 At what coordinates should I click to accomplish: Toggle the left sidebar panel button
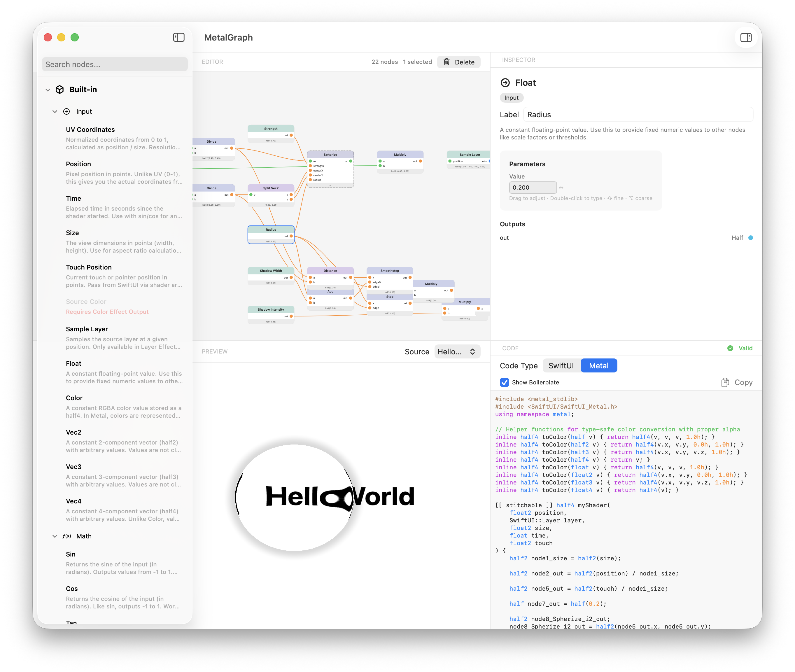pos(179,37)
